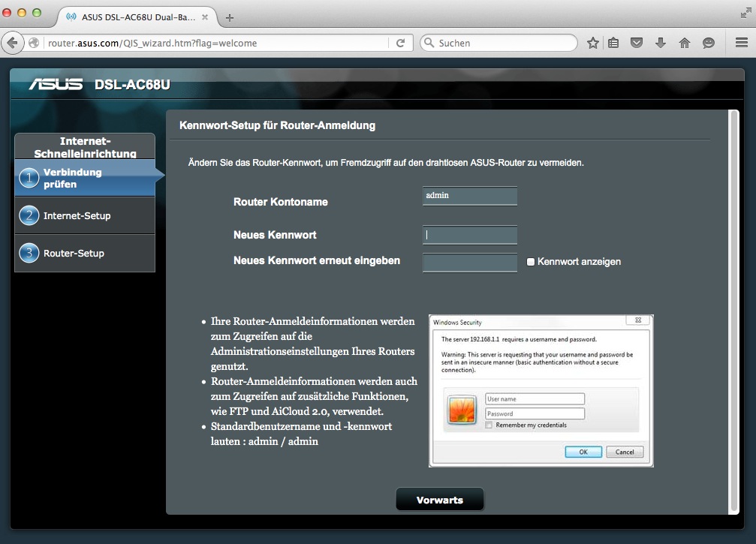Screen dimensions: 756x544
Task: Reload the page with the refresh icon
Action: [x=400, y=43]
